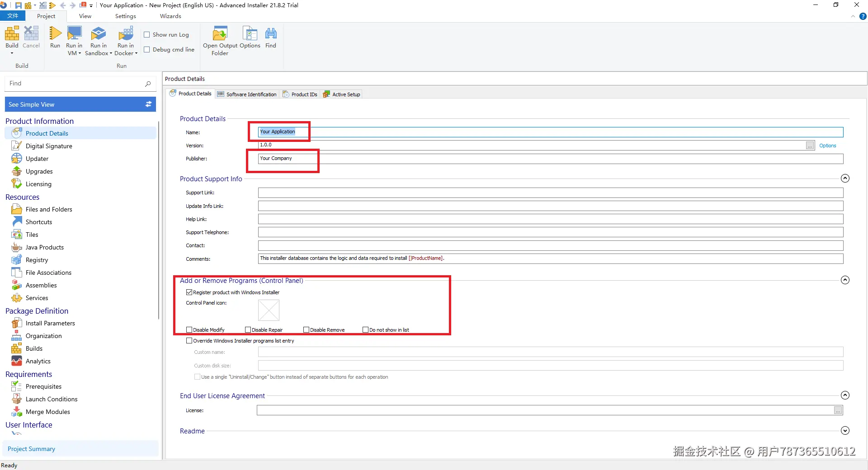
Task: Click the Control Panel icon placeholder
Action: coord(269,310)
